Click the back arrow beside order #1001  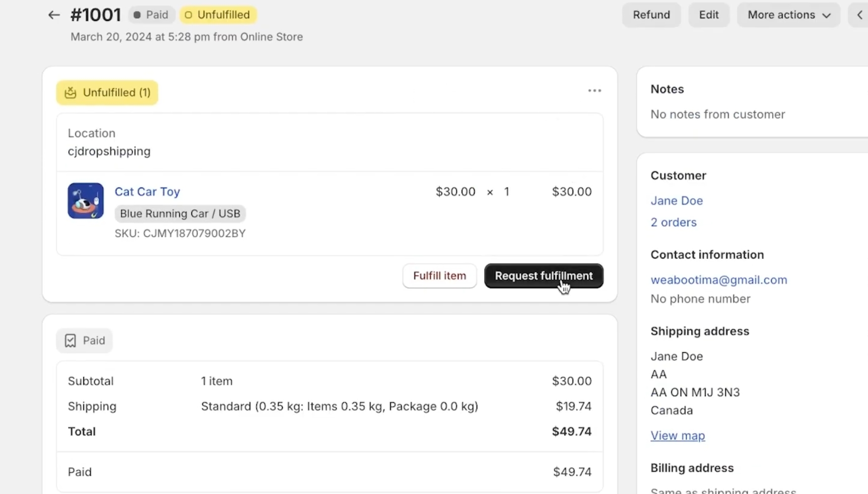pos(54,15)
